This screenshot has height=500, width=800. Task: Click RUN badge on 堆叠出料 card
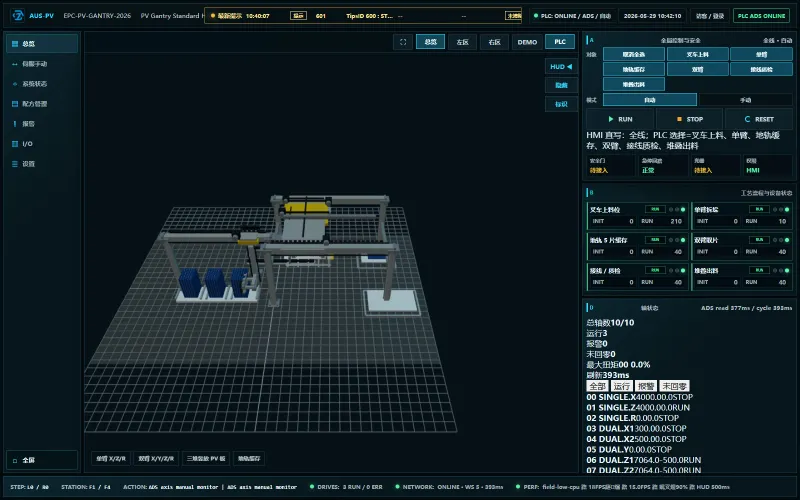click(759, 270)
